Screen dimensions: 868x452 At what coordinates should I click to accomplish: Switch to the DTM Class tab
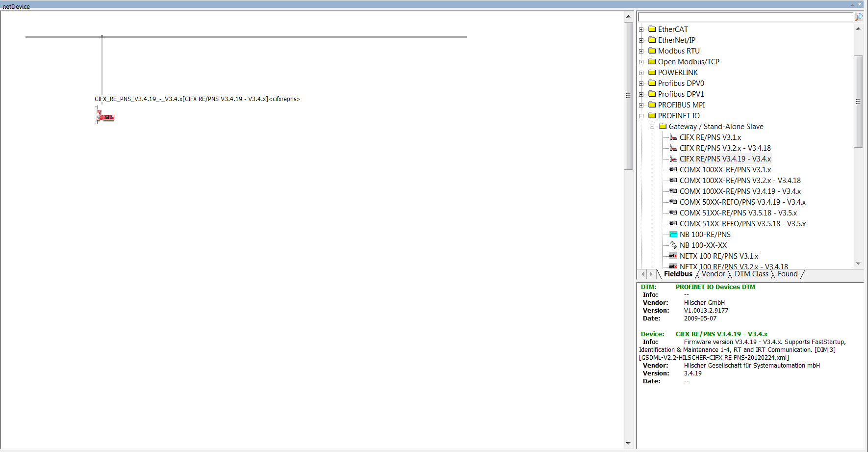point(751,274)
